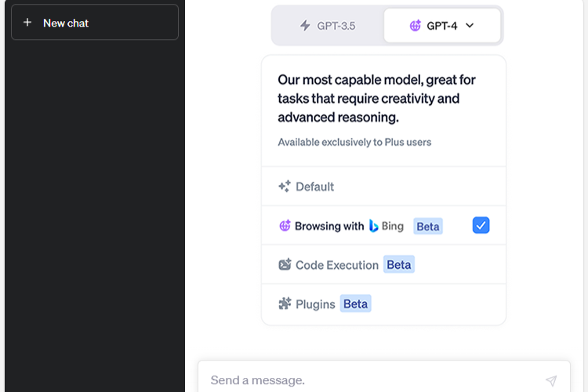Click the paper plane send icon
This screenshot has width=588, height=392.
551,380
